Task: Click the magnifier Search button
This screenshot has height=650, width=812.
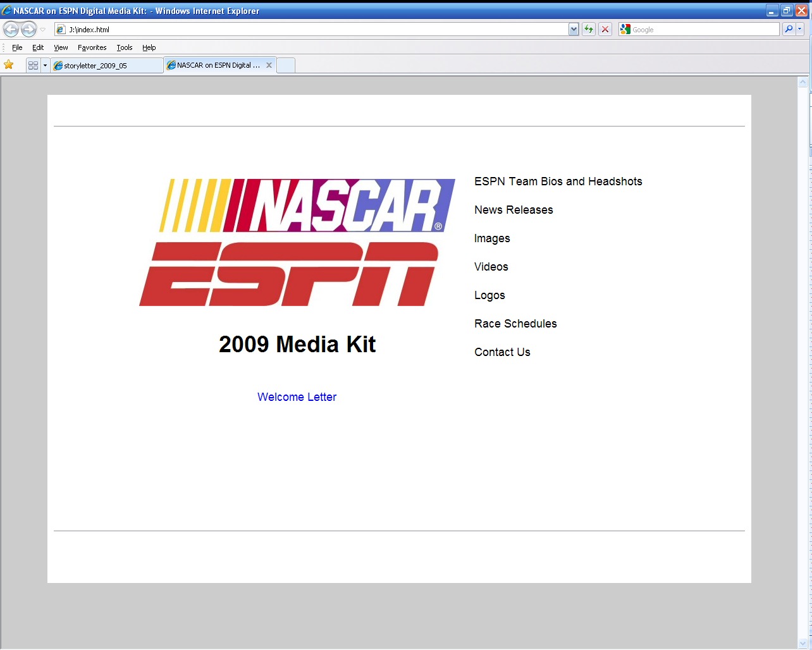Action: pos(789,29)
